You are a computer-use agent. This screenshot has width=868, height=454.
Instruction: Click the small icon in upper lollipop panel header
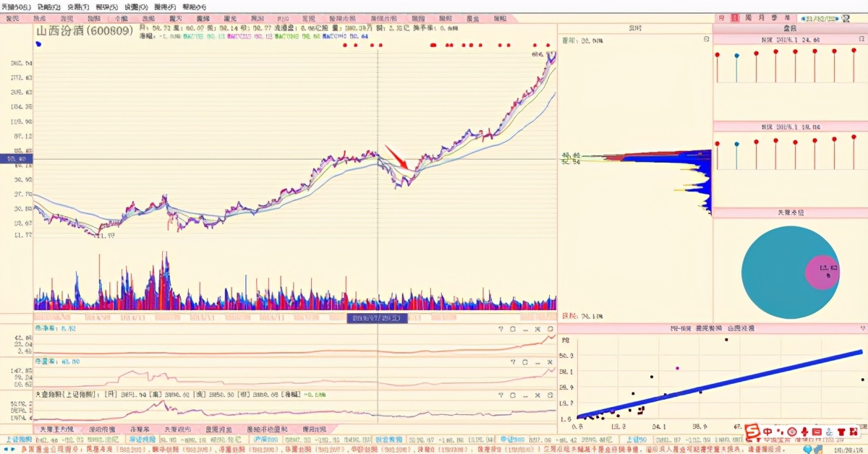tap(861, 39)
